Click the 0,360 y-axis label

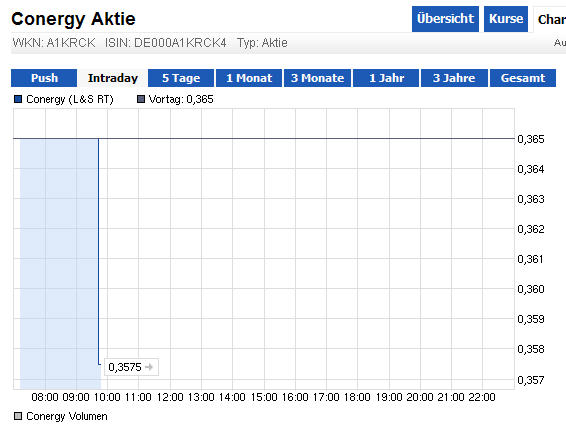tap(531, 289)
